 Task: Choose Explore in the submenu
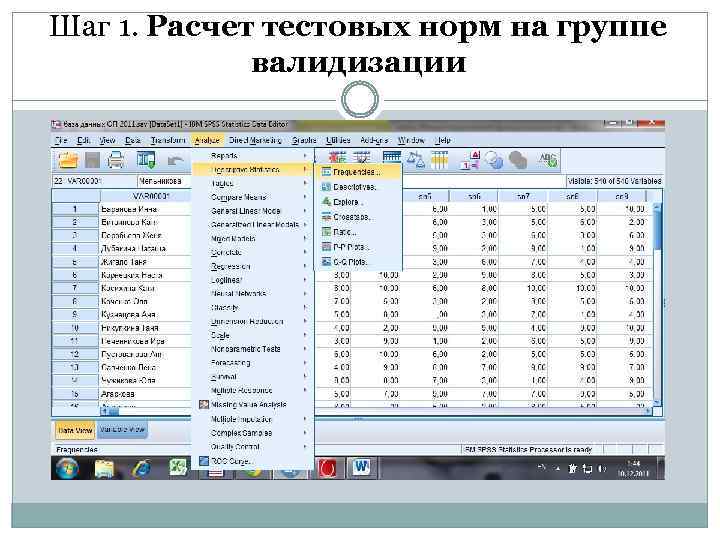tap(358, 202)
